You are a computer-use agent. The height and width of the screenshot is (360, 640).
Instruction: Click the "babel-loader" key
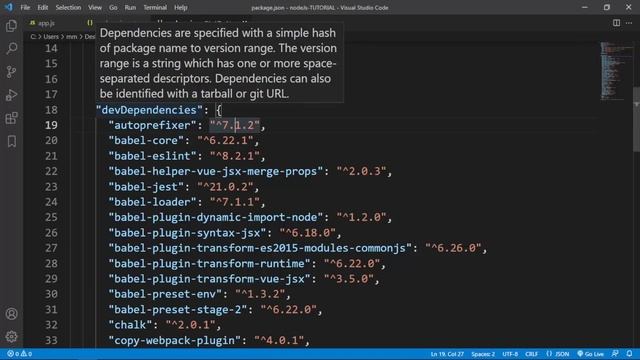(152, 202)
